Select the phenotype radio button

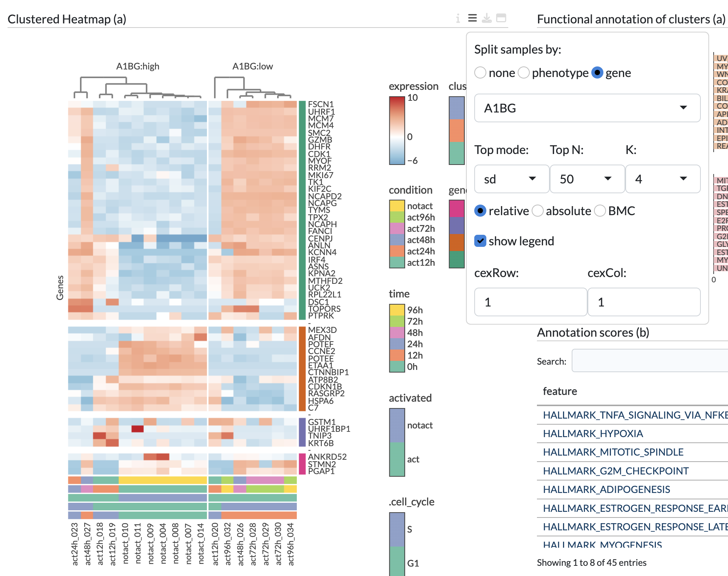click(x=524, y=73)
